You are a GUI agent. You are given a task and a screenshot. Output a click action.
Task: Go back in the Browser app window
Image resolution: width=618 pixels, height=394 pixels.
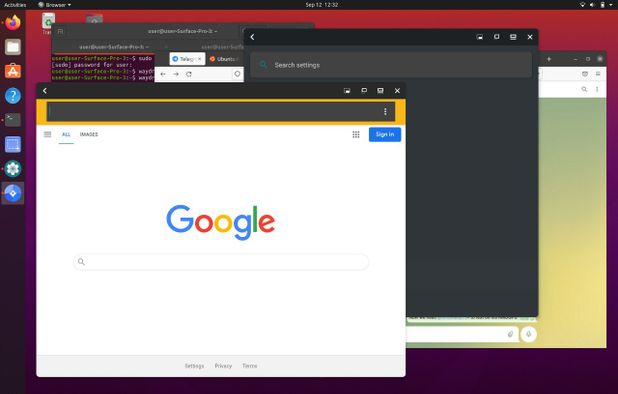coord(45,91)
